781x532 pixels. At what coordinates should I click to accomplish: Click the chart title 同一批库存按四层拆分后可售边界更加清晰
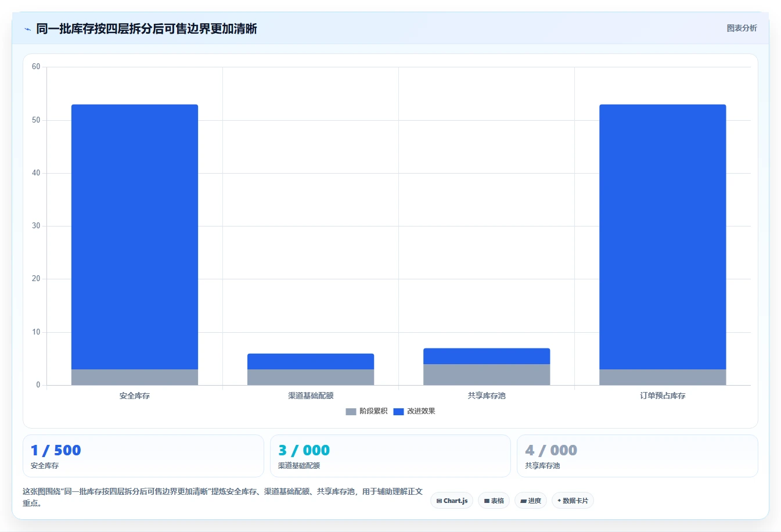pos(146,28)
